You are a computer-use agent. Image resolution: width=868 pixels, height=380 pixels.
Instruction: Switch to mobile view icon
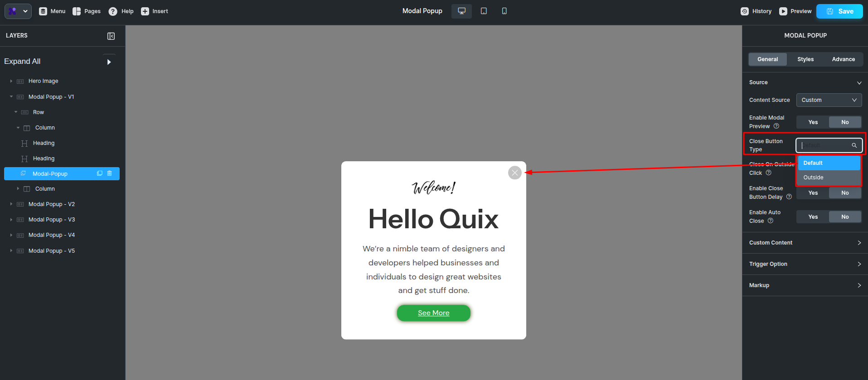(504, 11)
